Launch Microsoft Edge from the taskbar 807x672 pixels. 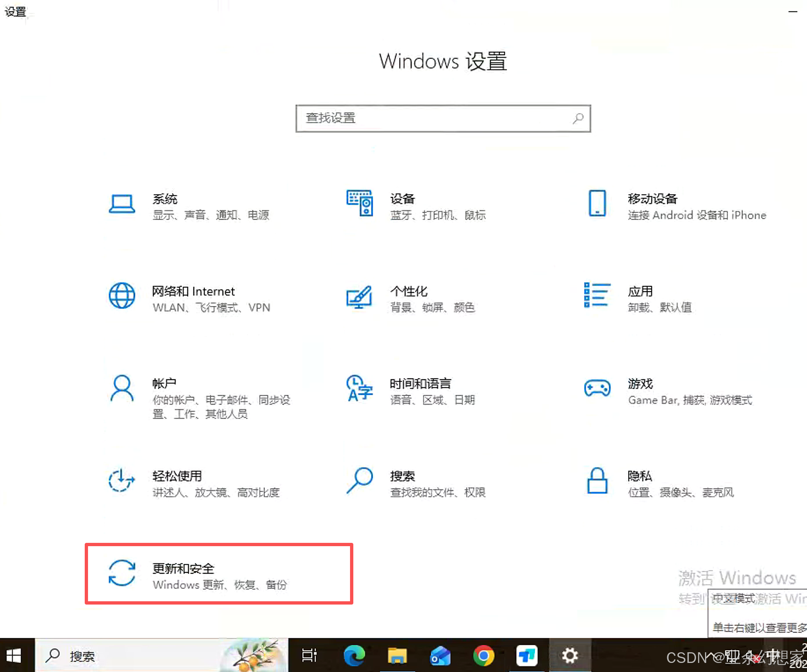tap(355, 656)
